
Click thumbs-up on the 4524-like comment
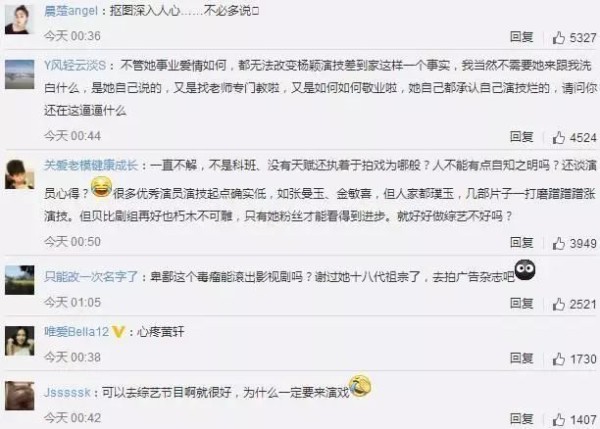(558, 137)
